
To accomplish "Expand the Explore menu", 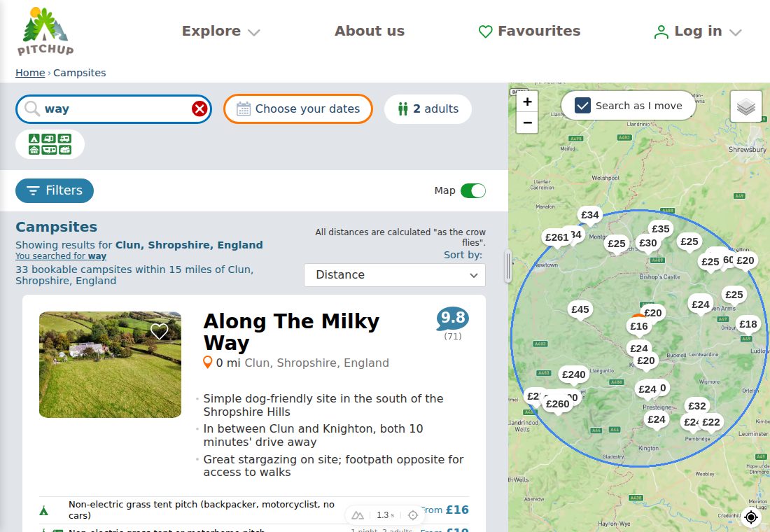I will pos(221,31).
